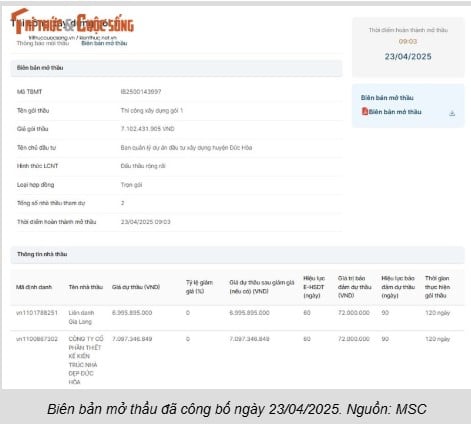The width and height of the screenshot is (471, 425).
Task: Click the Tên nhà thầu column header
Action: [86, 287]
